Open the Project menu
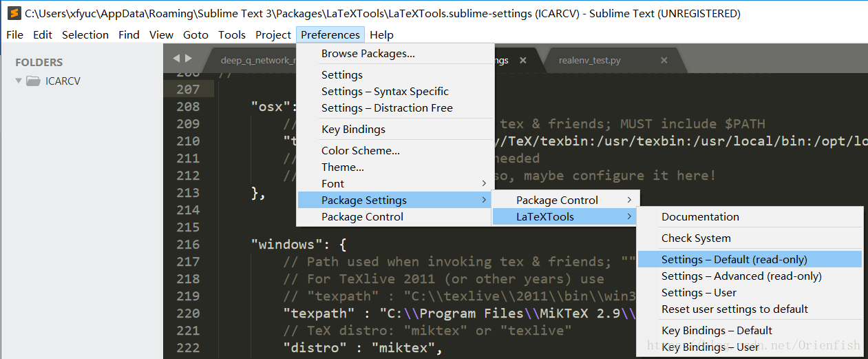The width and height of the screenshot is (868, 359). (273, 34)
